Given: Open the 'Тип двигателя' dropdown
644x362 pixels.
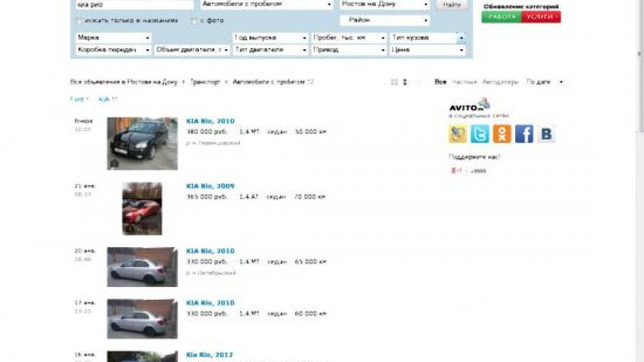Looking at the screenshot, I should coord(270,50).
